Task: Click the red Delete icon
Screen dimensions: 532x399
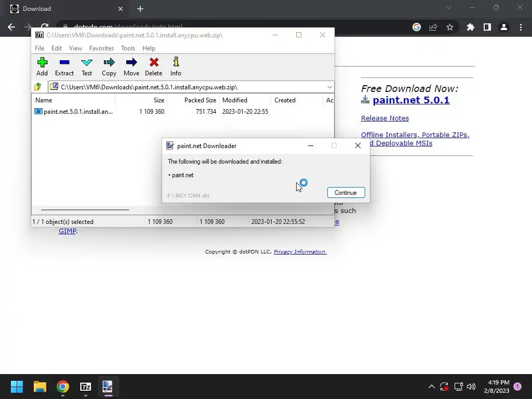Action: point(154,66)
